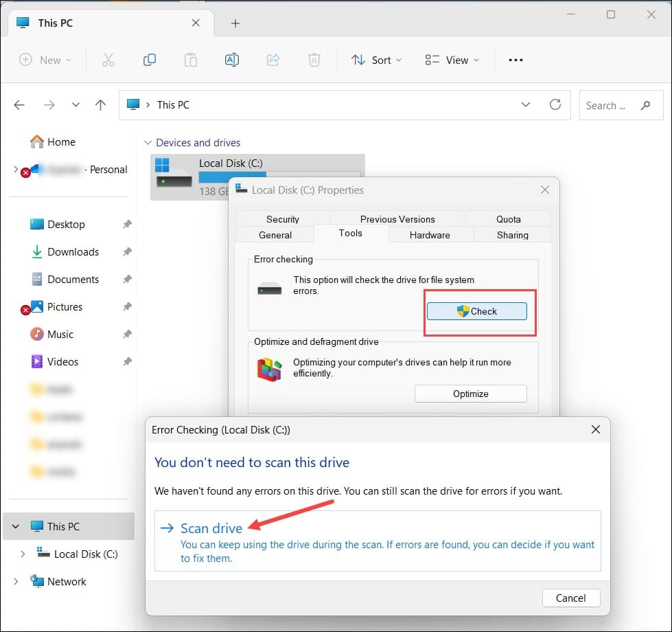Unpin Desktop from Quick access

(127, 224)
